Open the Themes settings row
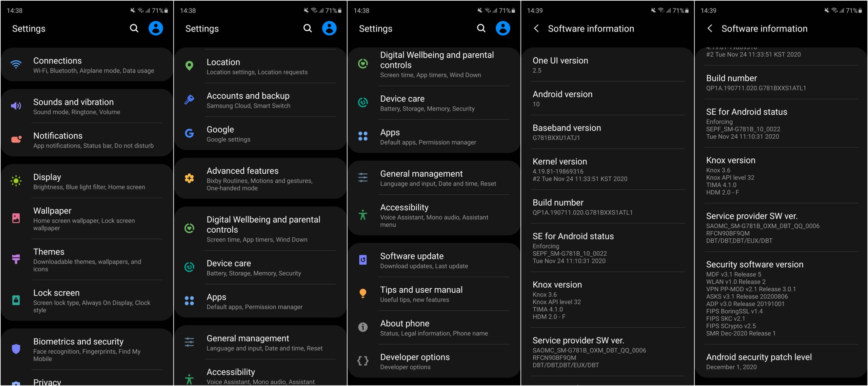The height and width of the screenshot is (386, 868). 87,259
